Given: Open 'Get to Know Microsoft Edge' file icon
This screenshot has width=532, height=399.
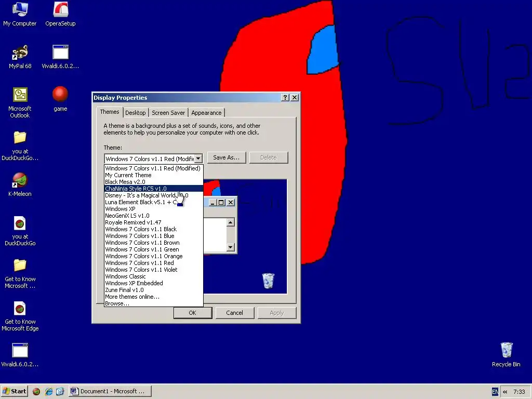Looking at the screenshot, I should (x=20, y=316).
